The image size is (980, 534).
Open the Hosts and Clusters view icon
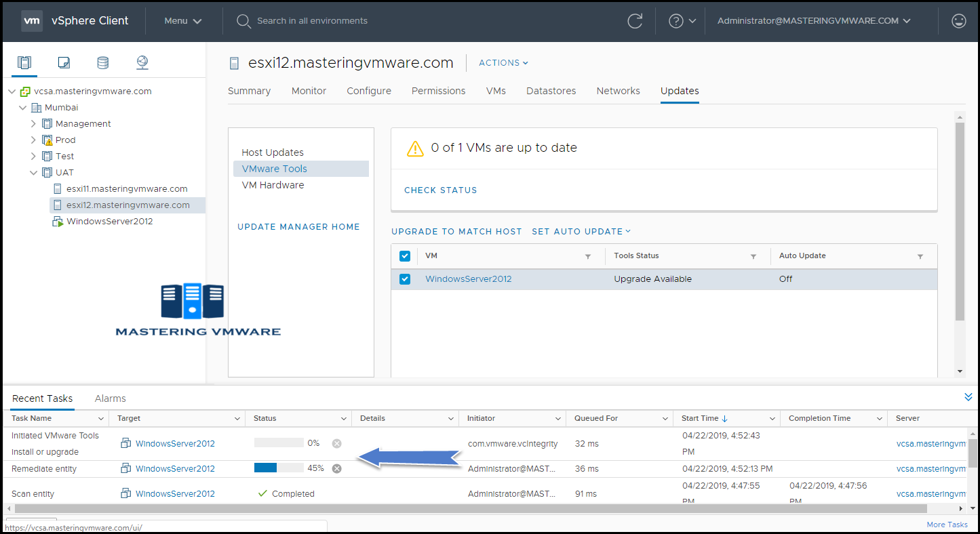coord(24,63)
